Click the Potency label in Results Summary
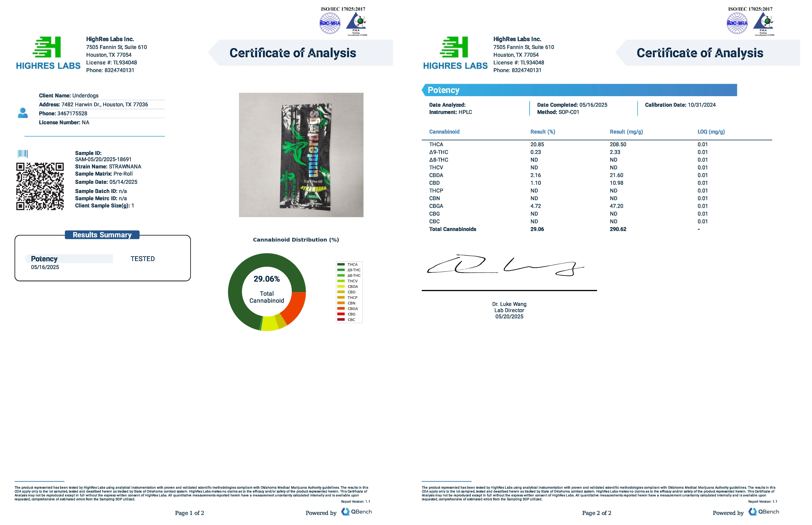This screenshot has width=812, height=525. [44, 259]
